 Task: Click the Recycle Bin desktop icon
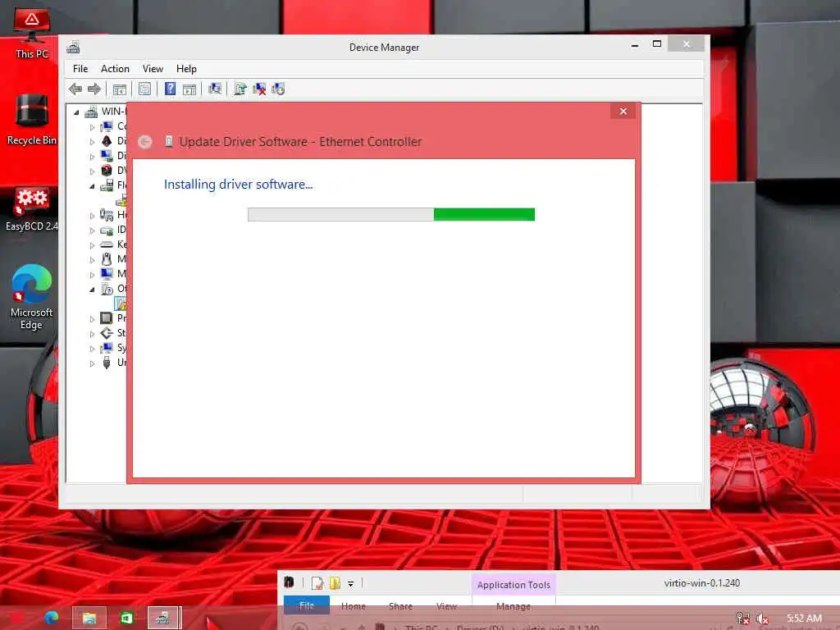(x=32, y=119)
